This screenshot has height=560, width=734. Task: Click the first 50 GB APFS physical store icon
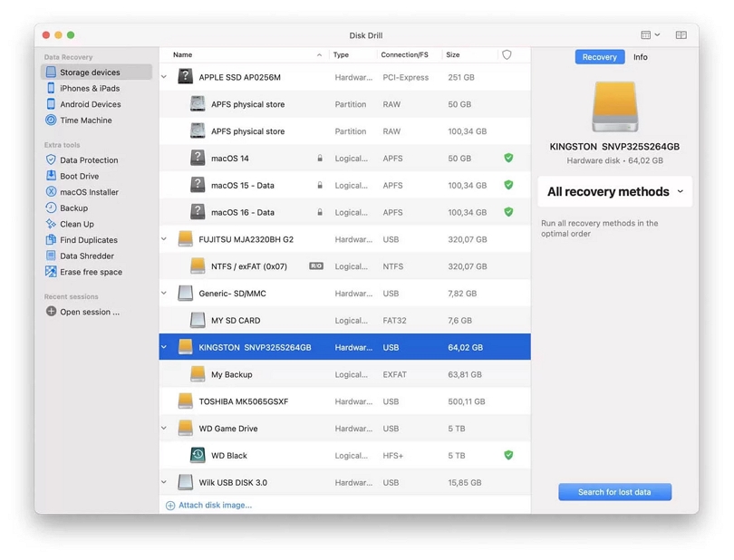pos(198,103)
